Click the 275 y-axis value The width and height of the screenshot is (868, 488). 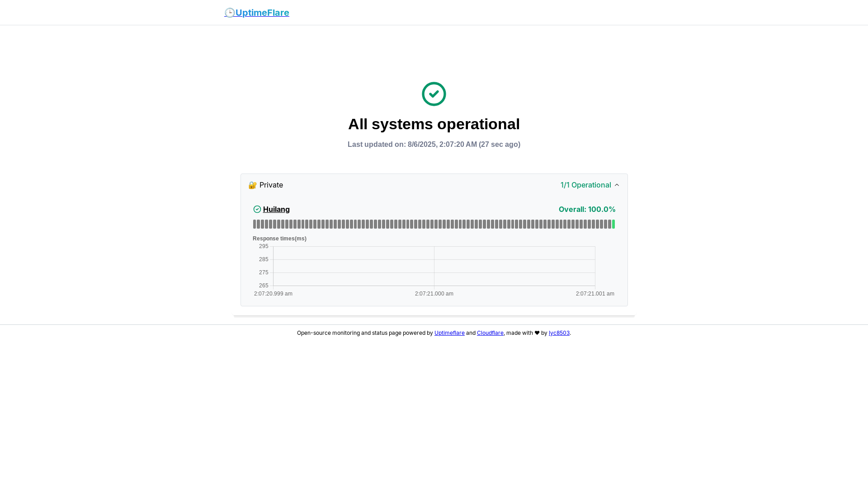264,272
